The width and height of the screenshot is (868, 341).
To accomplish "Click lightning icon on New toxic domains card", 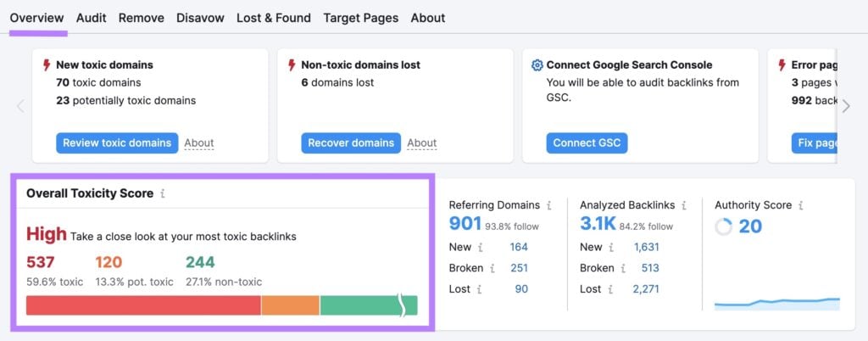I will pos(47,65).
